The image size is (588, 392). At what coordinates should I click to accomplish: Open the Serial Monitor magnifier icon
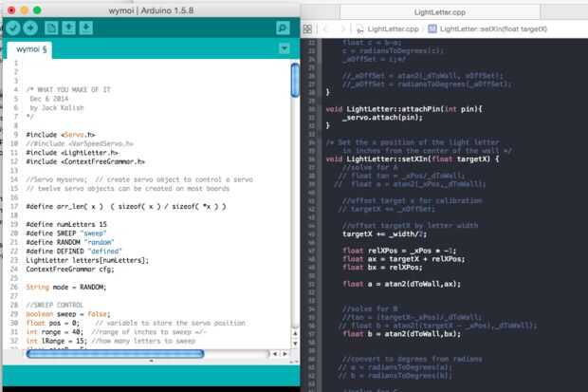point(283,28)
